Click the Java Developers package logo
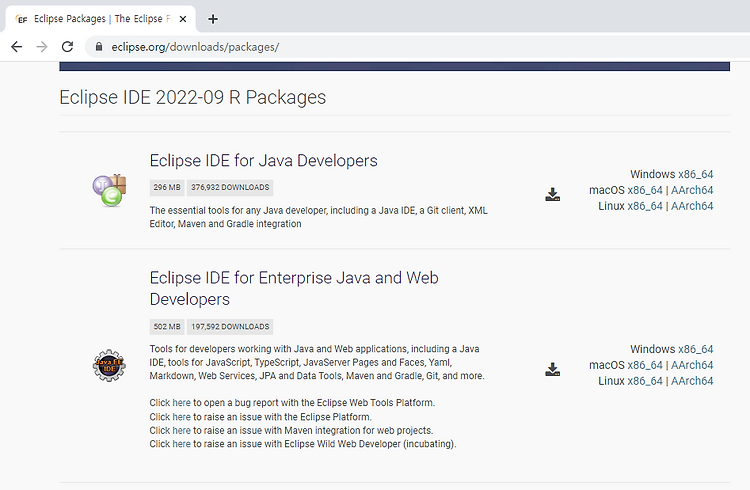 coord(110,190)
